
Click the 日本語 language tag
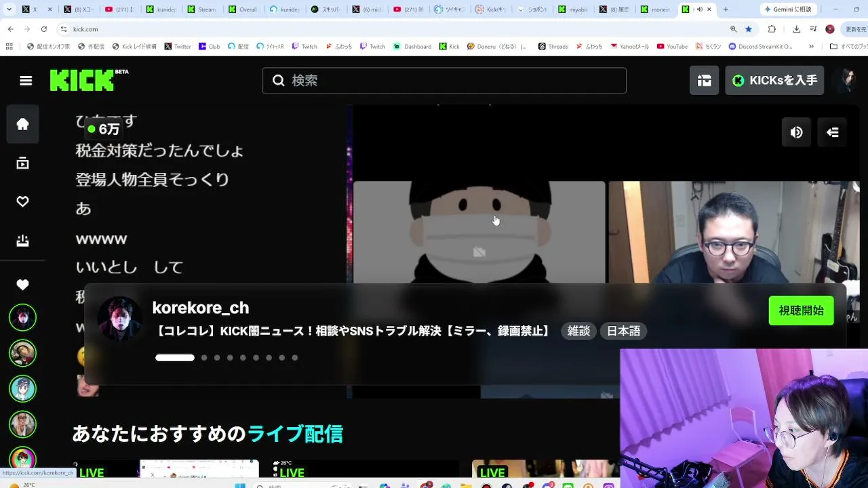623,331
